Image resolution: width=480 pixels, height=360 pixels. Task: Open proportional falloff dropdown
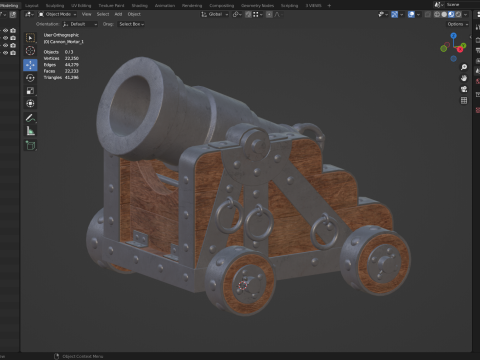tap(278, 14)
